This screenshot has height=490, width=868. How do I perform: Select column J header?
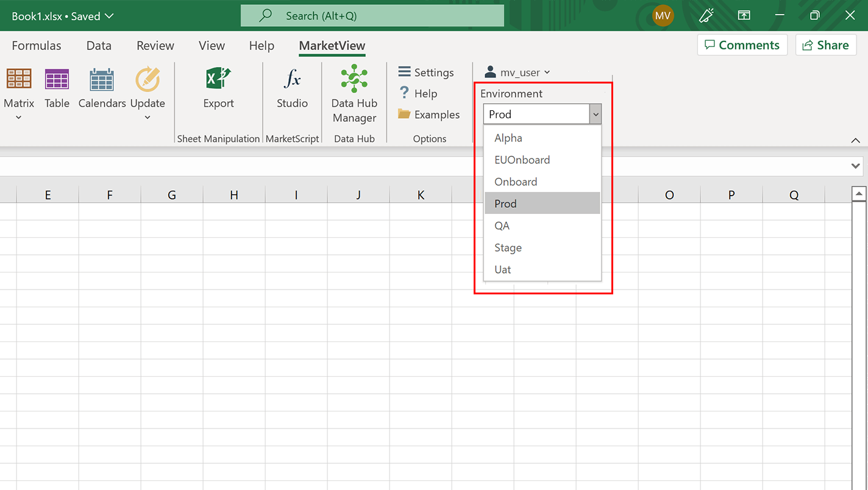358,195
